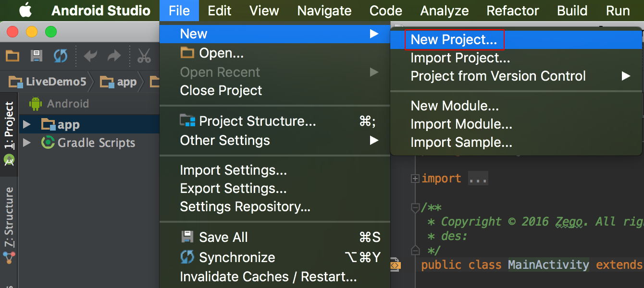Click the Gradle Scripts icon in tree
644x288 pixels.
[48, 143]
